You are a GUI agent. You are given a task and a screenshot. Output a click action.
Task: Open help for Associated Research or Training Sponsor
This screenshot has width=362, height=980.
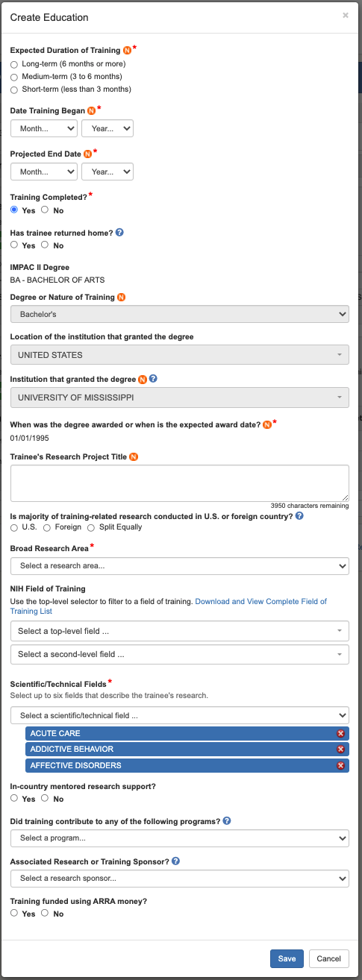176,861
